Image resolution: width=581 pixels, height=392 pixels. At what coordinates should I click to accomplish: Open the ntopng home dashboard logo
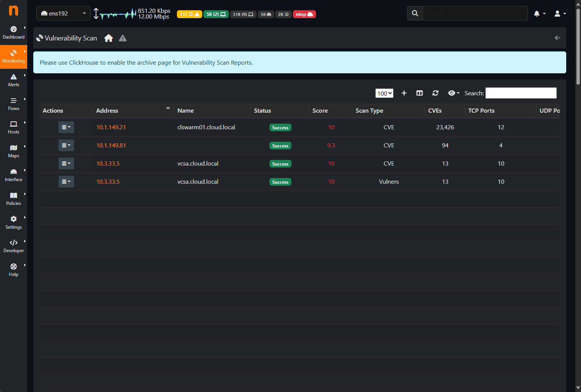14,11
